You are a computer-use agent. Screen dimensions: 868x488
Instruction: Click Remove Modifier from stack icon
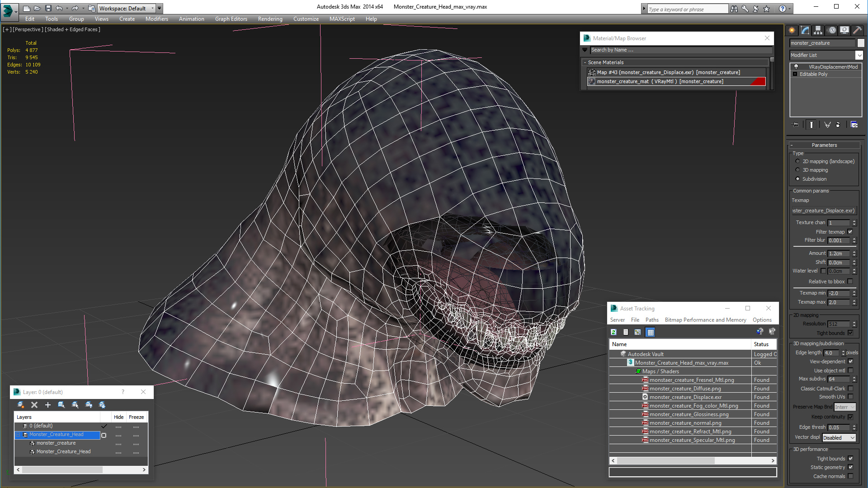coord(838,125)
